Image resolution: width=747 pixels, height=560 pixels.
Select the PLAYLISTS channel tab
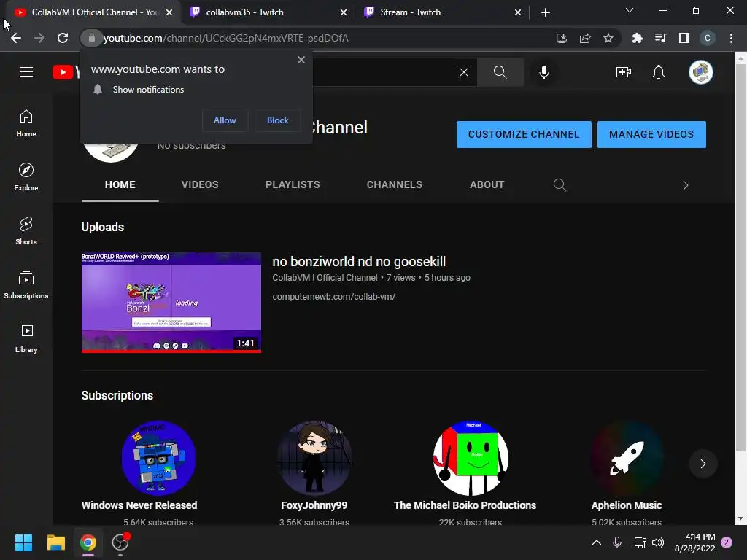pyautogui.click(x=293, y=184)
